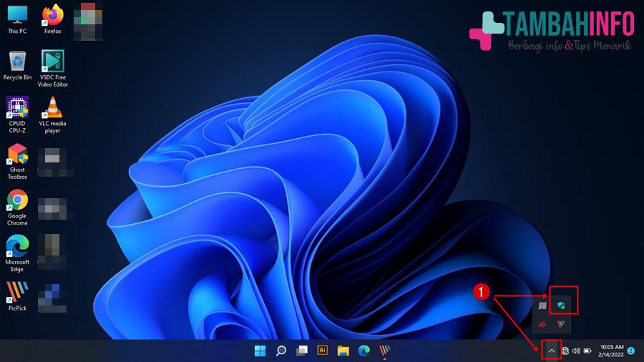Select the CPUID CPU-Z shortcut
The height and width of the screenshot is (362, 644).
17,115
